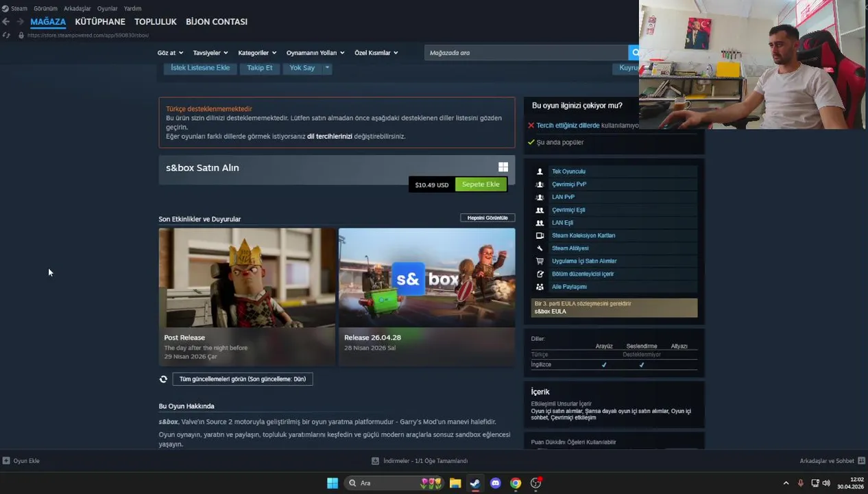Viewport: 868px width, 494px height.
Task: Click the in-app purchases cart icon
Action: [x=540, y=261]
